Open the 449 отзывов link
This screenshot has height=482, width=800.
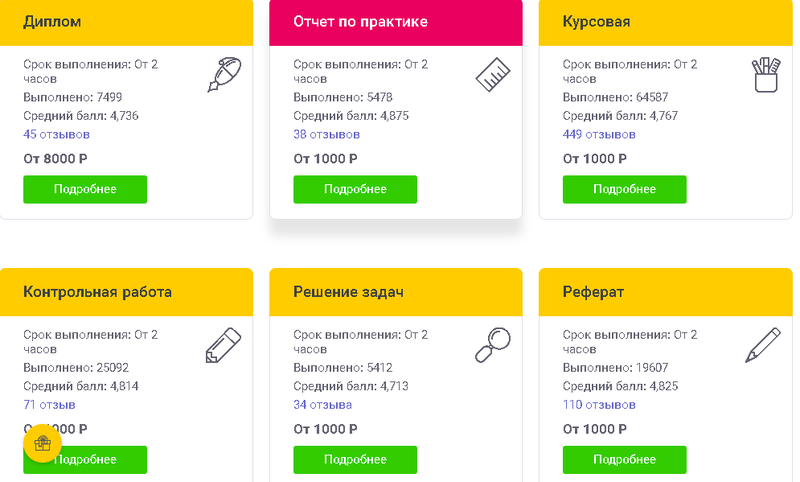pyautogui.click(x=599, y=134)
